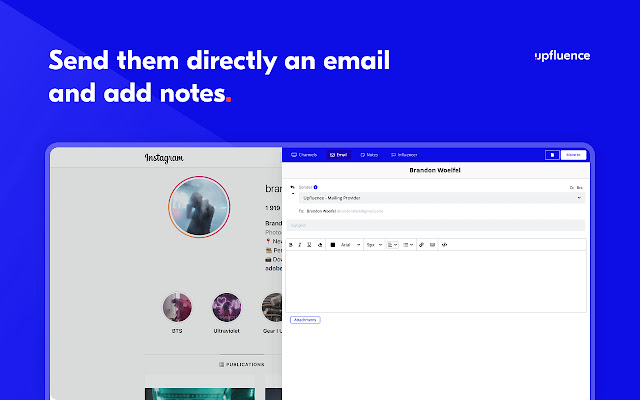Click the Attachments button
Screen dimensions: 640x400
305,320
